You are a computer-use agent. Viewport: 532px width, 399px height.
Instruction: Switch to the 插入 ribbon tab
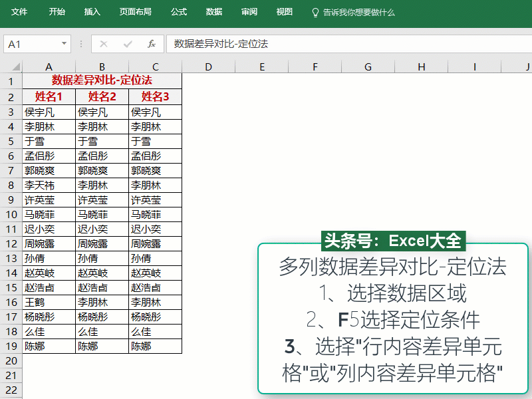pos(93,11)
